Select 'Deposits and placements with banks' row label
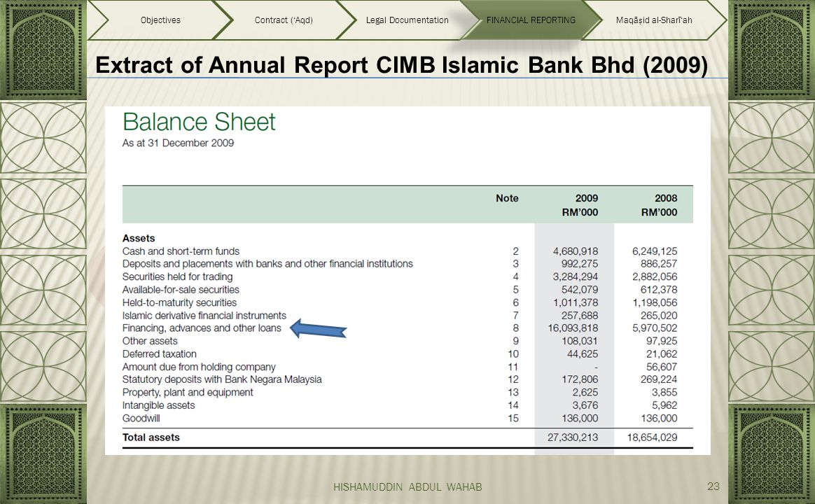Screen dimensions: 815x504 267,264
